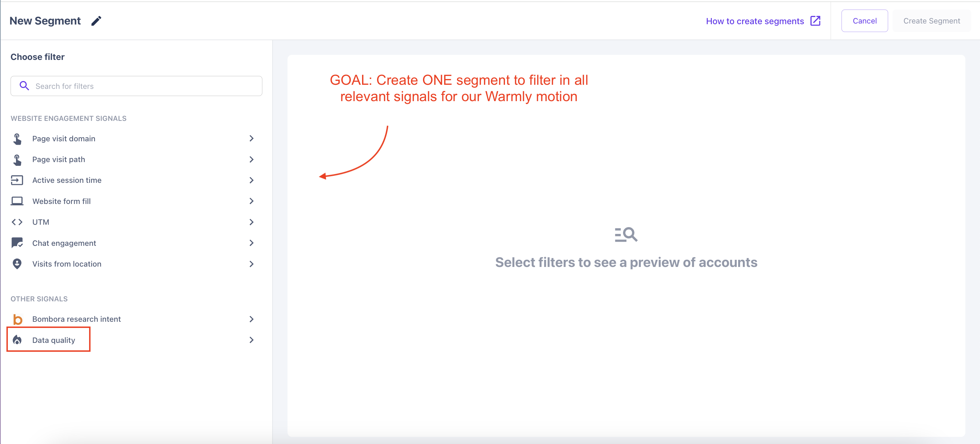Expand the Page visit domain chevron
Screen dimensions: 980x444
pyautogui.click(x=251, y=139)
